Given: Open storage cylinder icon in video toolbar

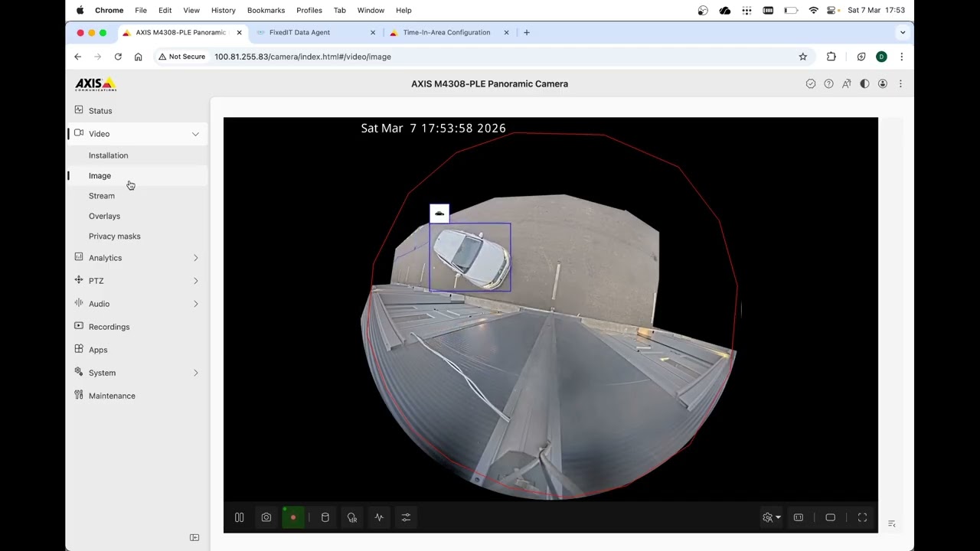Looking at the screenshot, I should pos(325,518).
